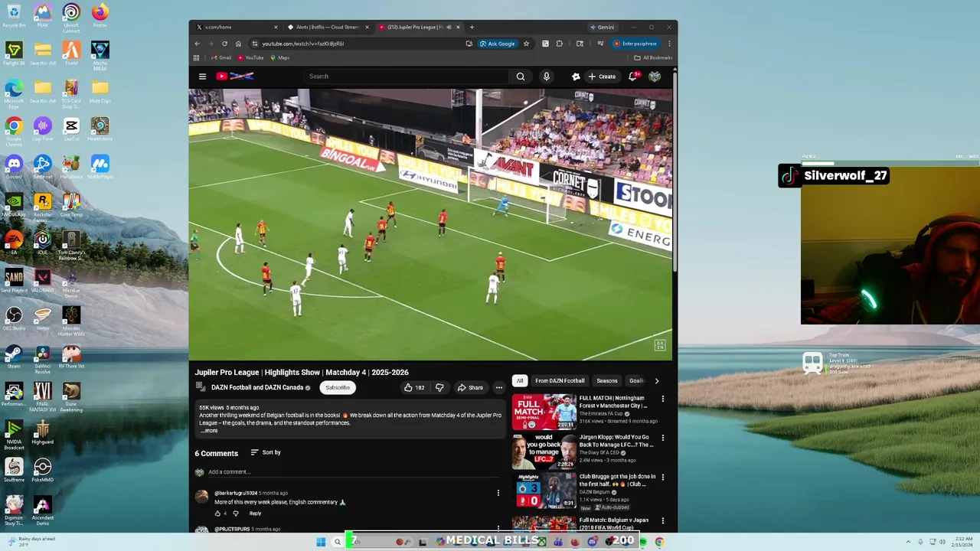Focus the YouTube search box

(406, 77)
